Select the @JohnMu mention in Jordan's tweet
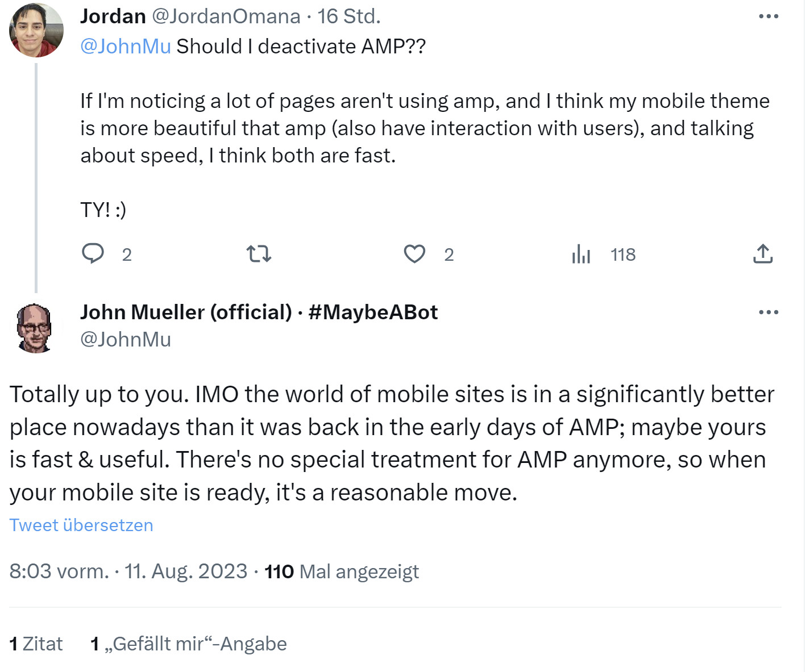806x672 pixels. 126,45
